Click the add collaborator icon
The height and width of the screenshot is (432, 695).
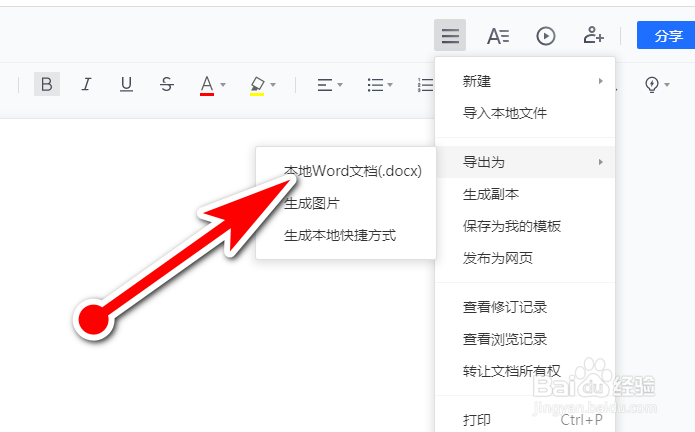[x=593, y=35]
